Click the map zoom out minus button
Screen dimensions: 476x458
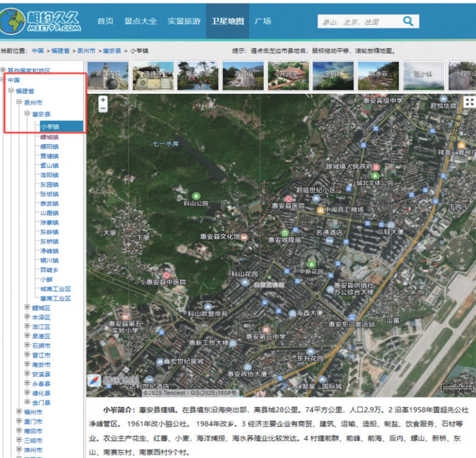click(x=103, y=108)
